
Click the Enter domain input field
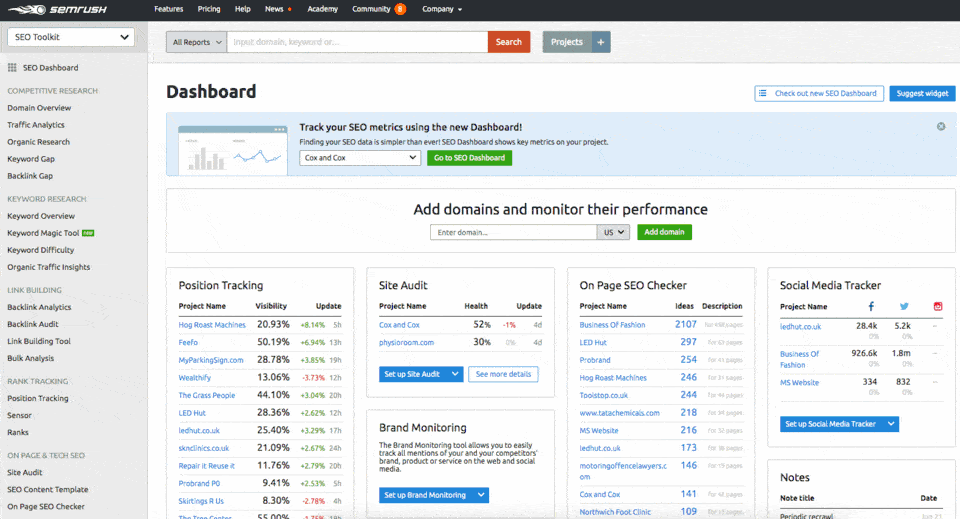point(514,233)
